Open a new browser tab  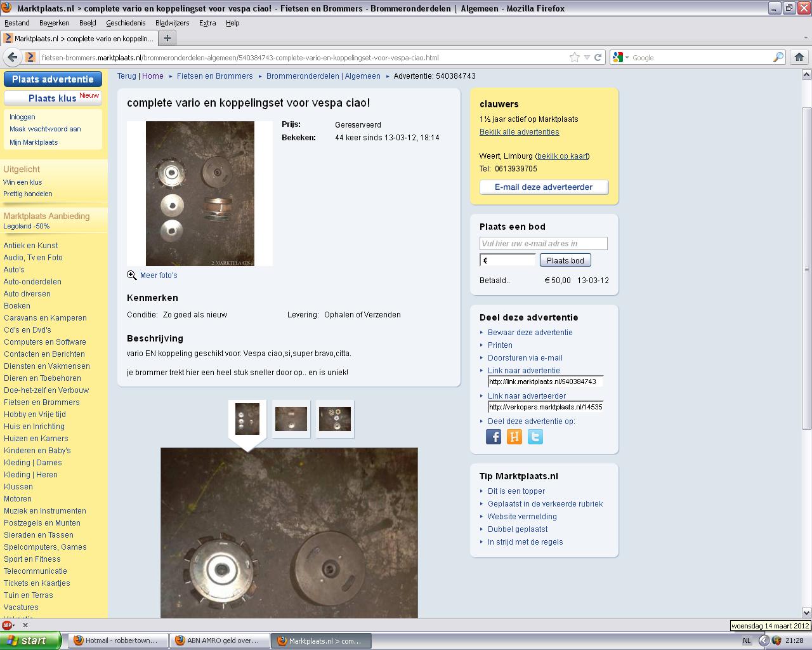[167, 38]
